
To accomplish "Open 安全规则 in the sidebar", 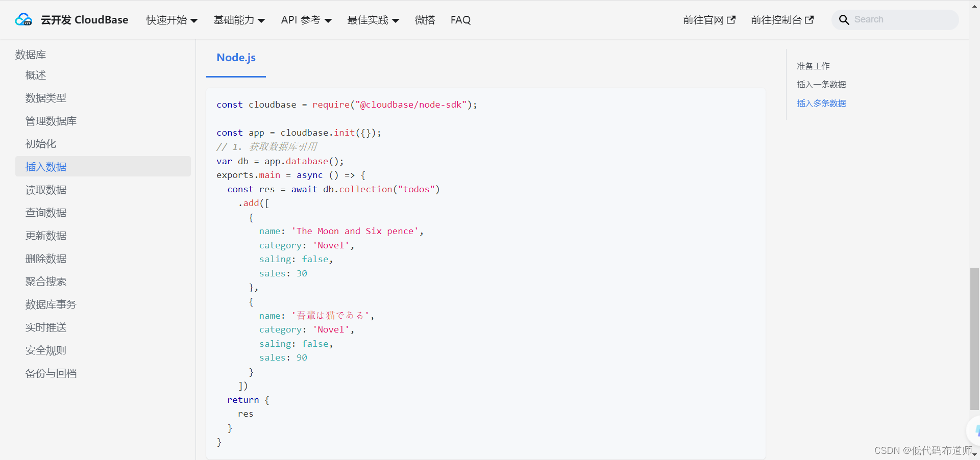I will (46, 350).
